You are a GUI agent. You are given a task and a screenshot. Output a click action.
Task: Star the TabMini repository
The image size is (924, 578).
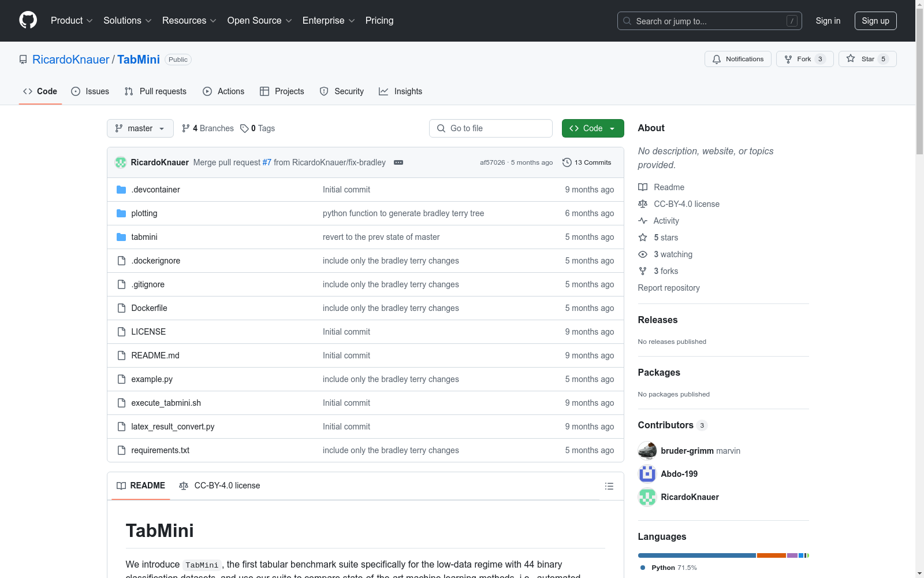coord(867,59)
